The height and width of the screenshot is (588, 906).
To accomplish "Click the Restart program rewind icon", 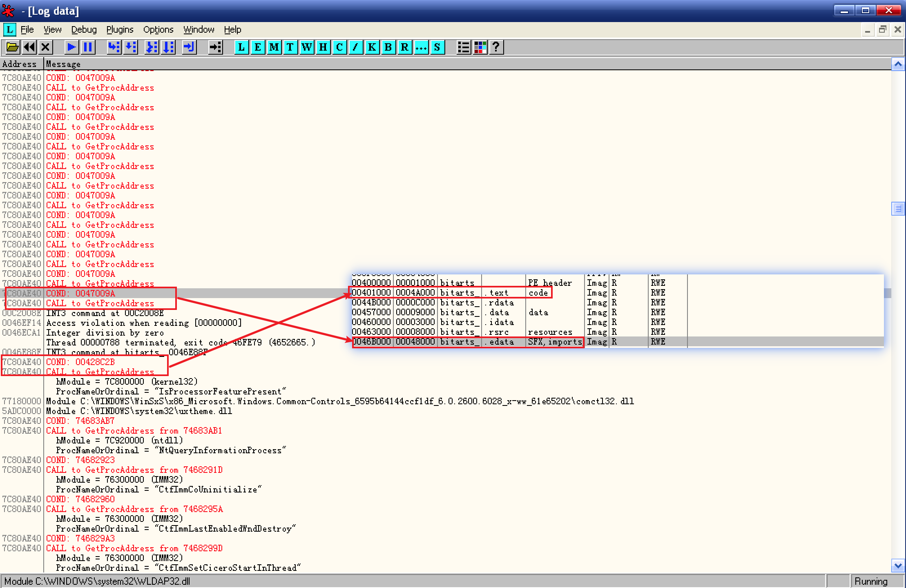I will pyautogui.click(x=29, y=47).
